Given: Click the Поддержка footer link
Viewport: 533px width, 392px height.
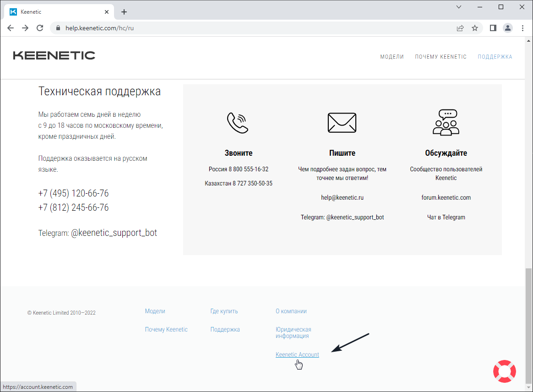Looking at the screenshot, I should (225, 329).
